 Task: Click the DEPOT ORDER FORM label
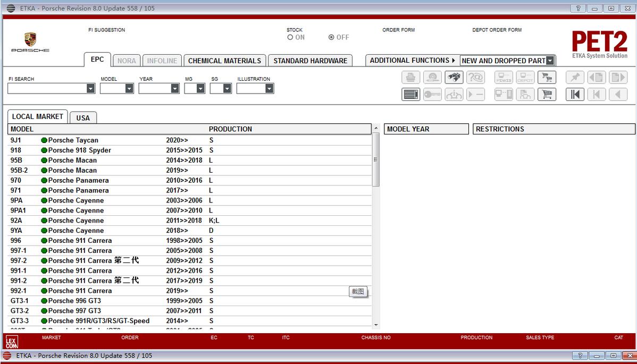[497, 30]
